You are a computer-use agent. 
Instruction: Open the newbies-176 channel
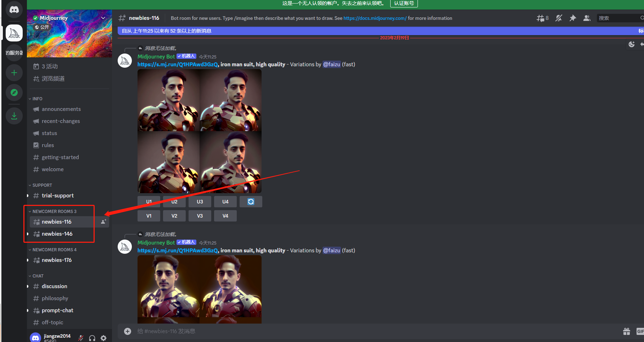69,260
